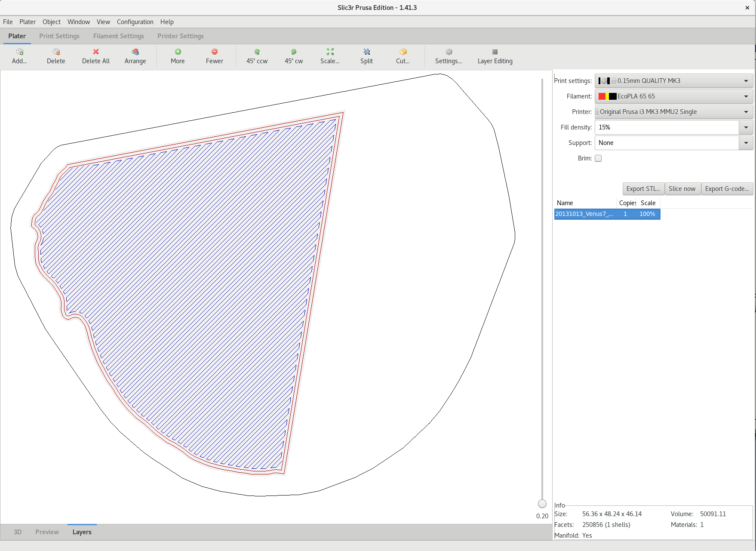Image resolution: width=756 pixels, height=551 pixels.
Task: Open the Print settings preset dropdown
Action: point(673,81)
